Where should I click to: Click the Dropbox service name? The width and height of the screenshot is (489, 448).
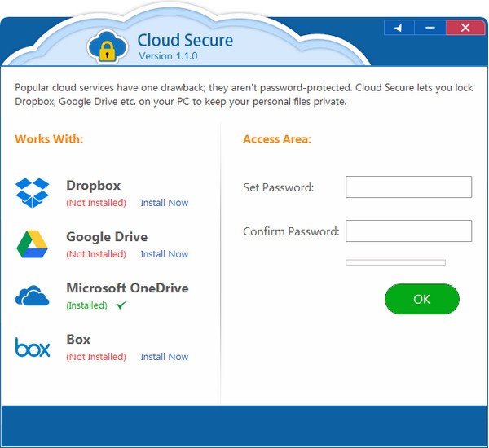pyautogui.click(x=93, y=186)
